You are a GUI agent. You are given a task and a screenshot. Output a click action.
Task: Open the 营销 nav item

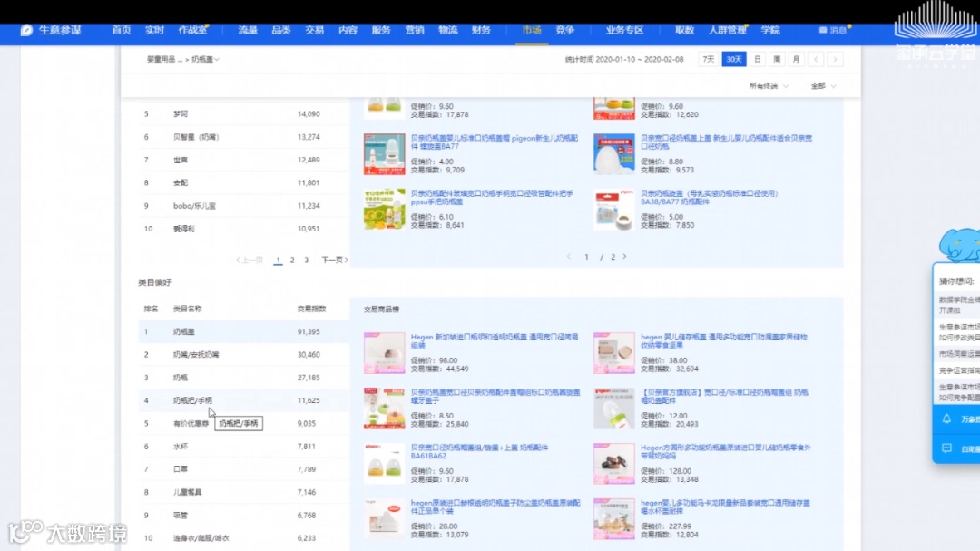click(415, 30)
